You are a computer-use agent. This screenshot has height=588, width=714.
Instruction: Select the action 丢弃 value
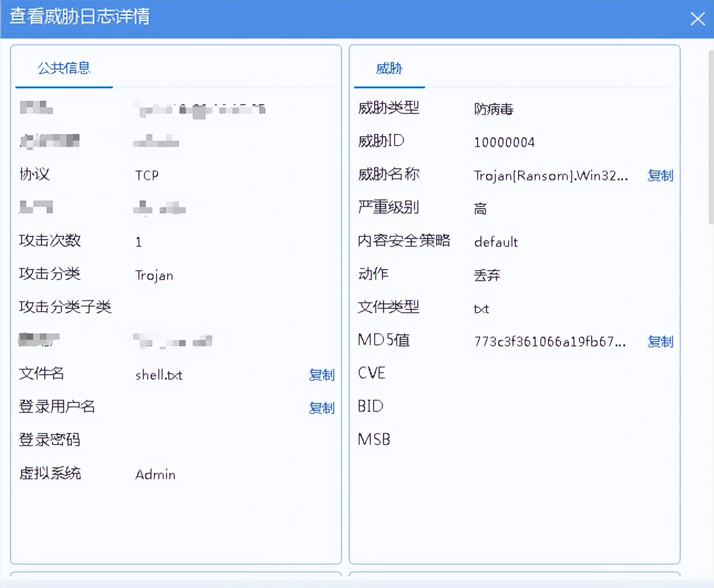click(487, 275)
